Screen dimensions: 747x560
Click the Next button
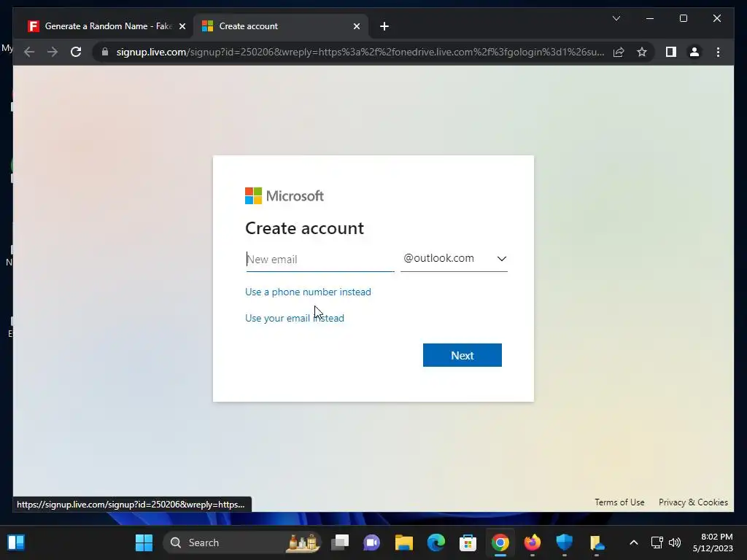462,355
